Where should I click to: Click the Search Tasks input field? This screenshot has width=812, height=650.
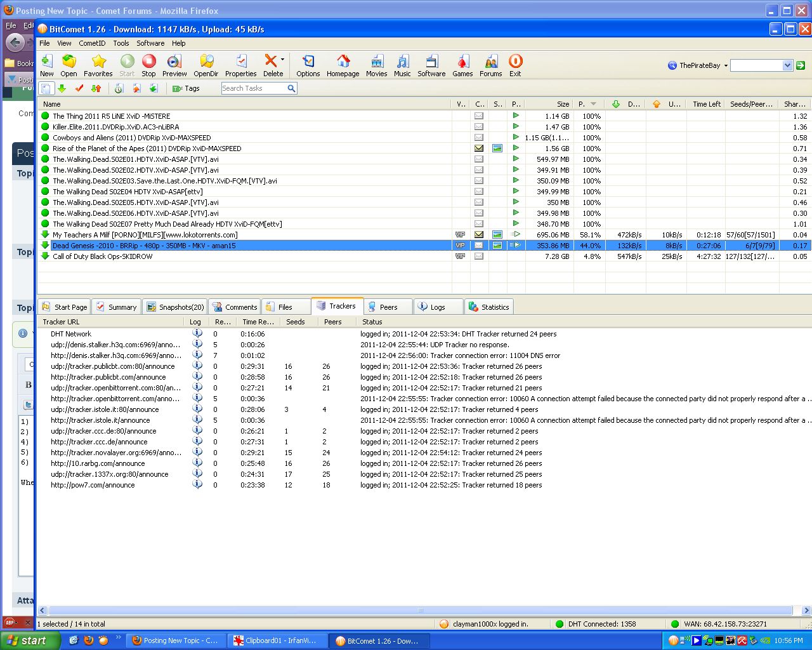254,88
